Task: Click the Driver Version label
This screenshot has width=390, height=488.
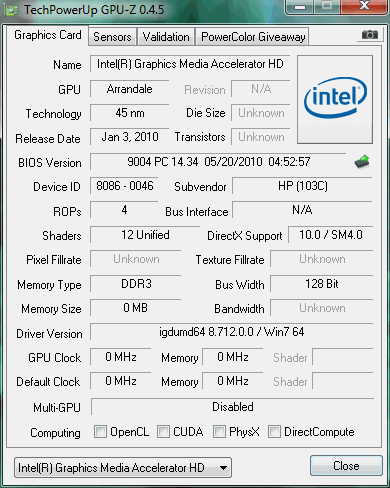Action: (x=49, y=334)
